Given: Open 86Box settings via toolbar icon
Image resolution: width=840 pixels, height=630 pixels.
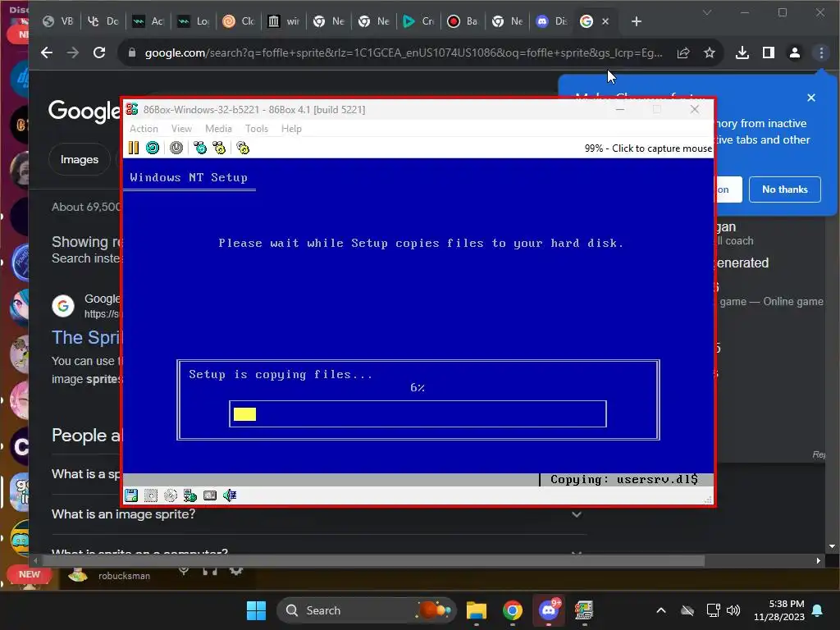Looking at the screenshot, I should [x=243, y=148].
